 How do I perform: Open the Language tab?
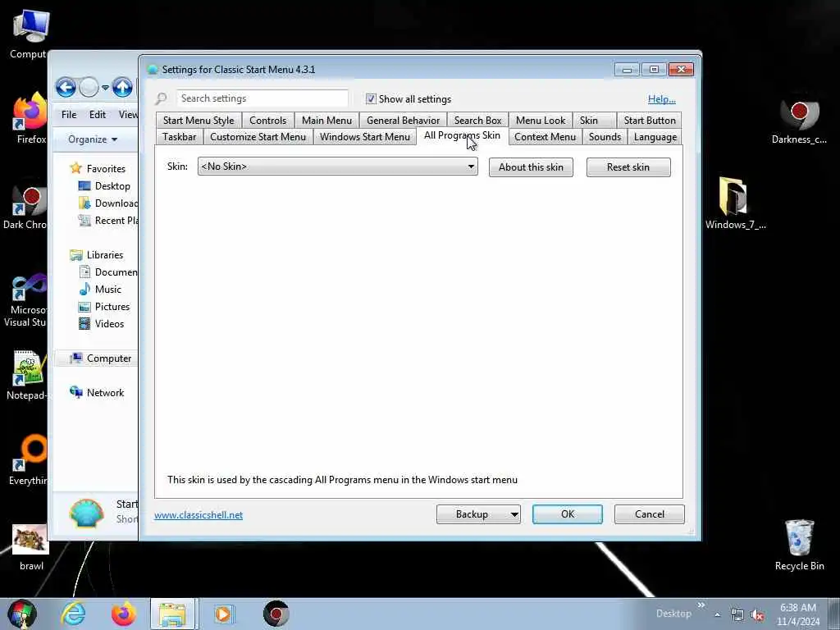(x=655, y=137)
